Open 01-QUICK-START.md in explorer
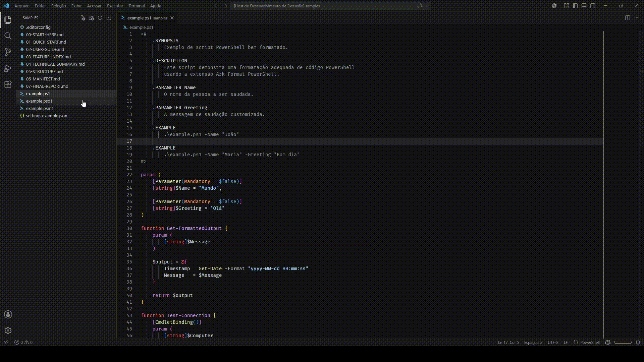 coord(66,42)
